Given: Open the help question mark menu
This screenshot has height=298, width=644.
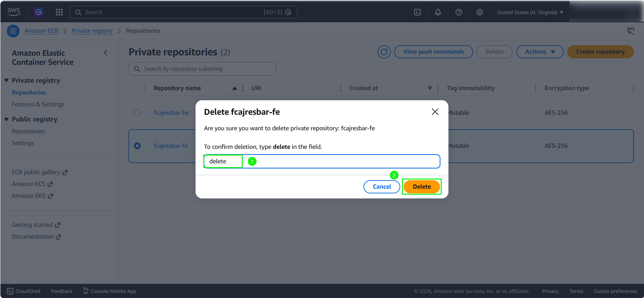Looking at the screenshot, I should [459, 12].
